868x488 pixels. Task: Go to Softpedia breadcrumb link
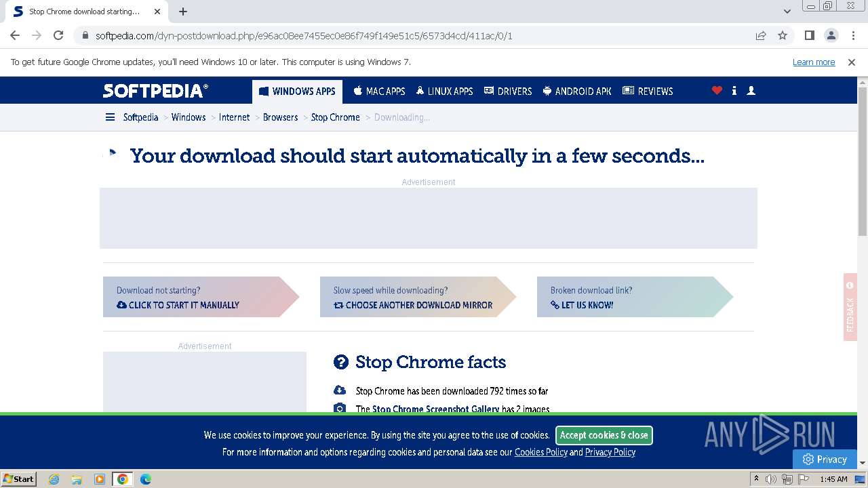click(x=140, y=117)
